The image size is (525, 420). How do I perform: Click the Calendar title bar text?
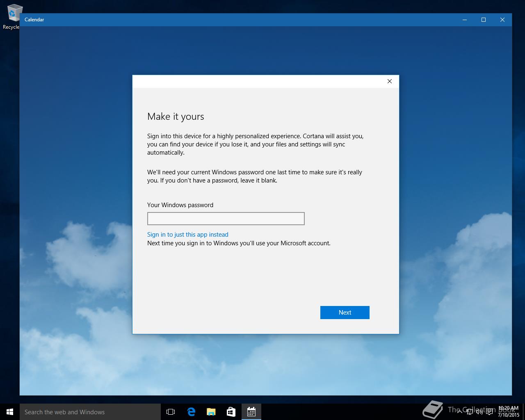coord(34,20)
